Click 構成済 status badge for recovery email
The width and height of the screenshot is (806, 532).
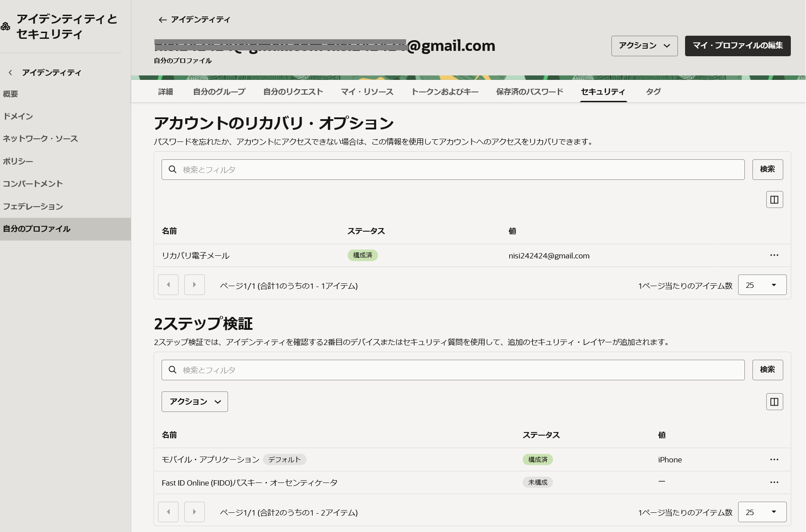363,255
